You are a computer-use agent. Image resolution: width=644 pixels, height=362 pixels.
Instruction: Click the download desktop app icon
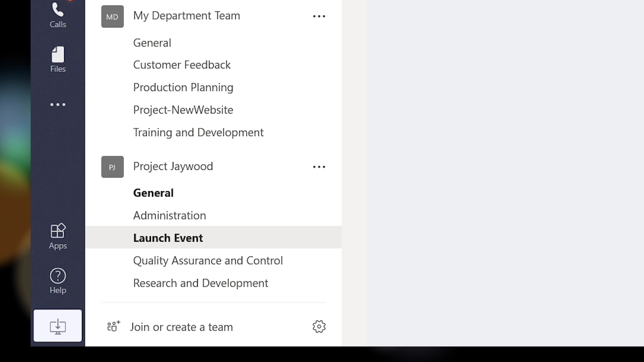(58, 326)
